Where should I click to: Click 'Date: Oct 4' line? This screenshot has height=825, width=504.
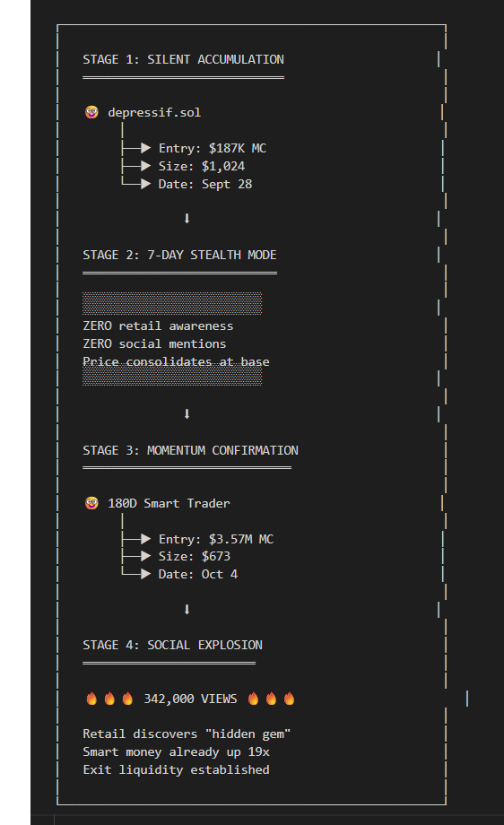pyautogui.click(x=198, y=575)
